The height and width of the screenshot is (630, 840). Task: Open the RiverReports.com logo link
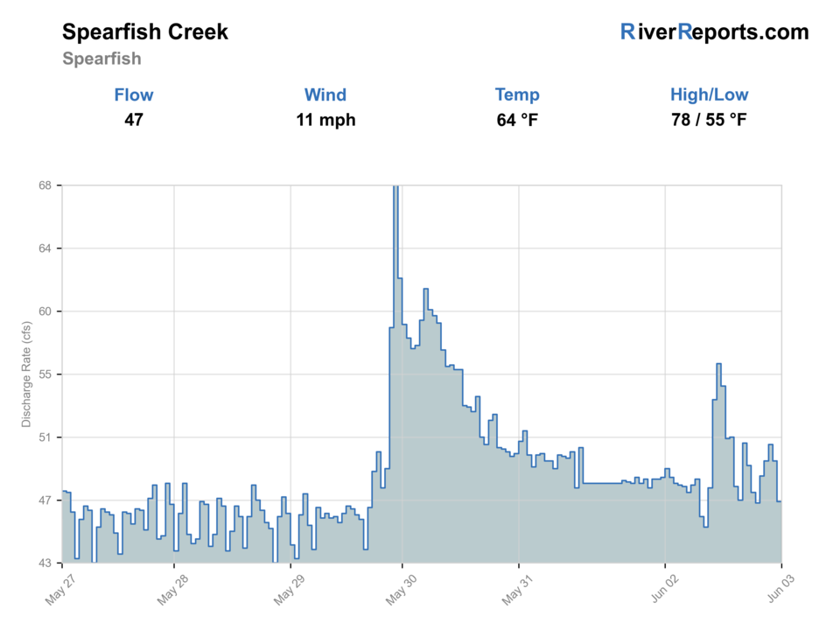point(714,32)
